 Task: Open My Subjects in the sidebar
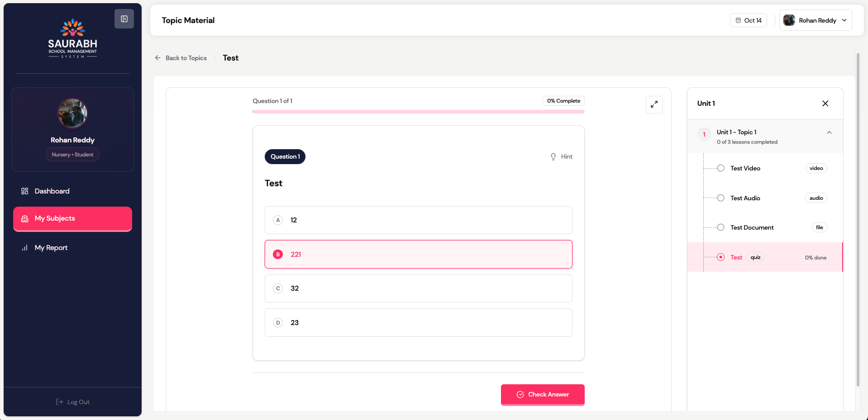click(72, 219)
